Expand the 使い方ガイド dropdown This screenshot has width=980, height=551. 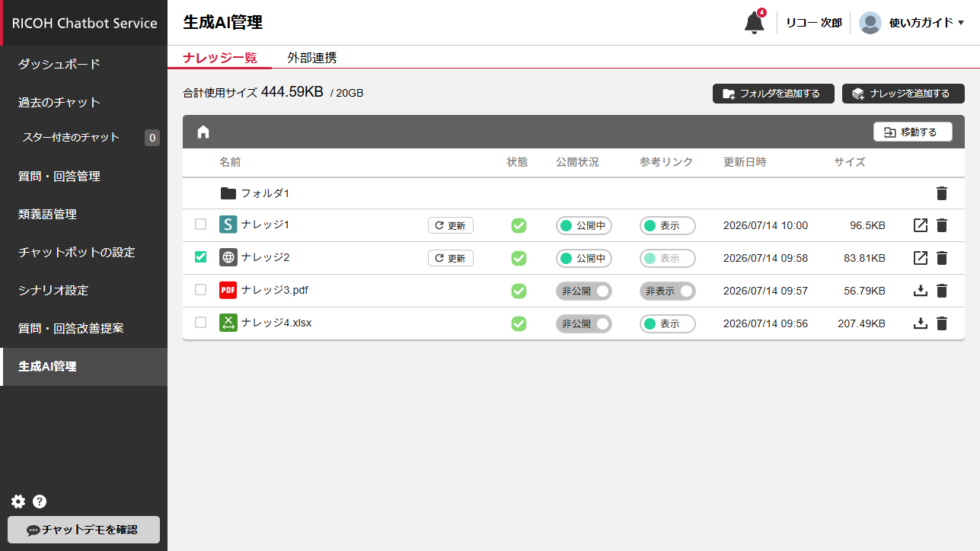(927, 23)
